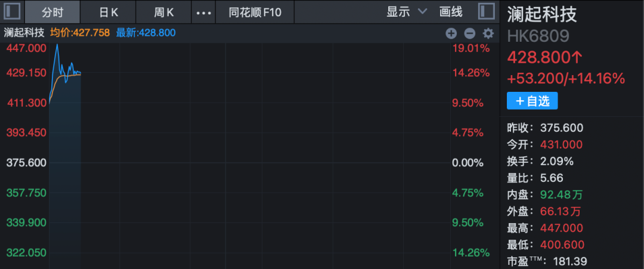Image resolution: width=644 pixels, height=269 pixels.
Task: Zoom out chart with minus icon
Action: tap(469, 33)
